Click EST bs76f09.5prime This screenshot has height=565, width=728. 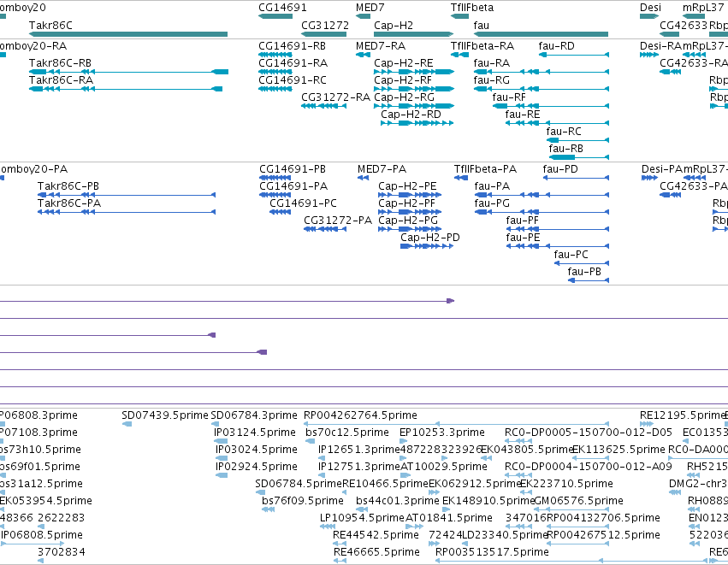303,501
